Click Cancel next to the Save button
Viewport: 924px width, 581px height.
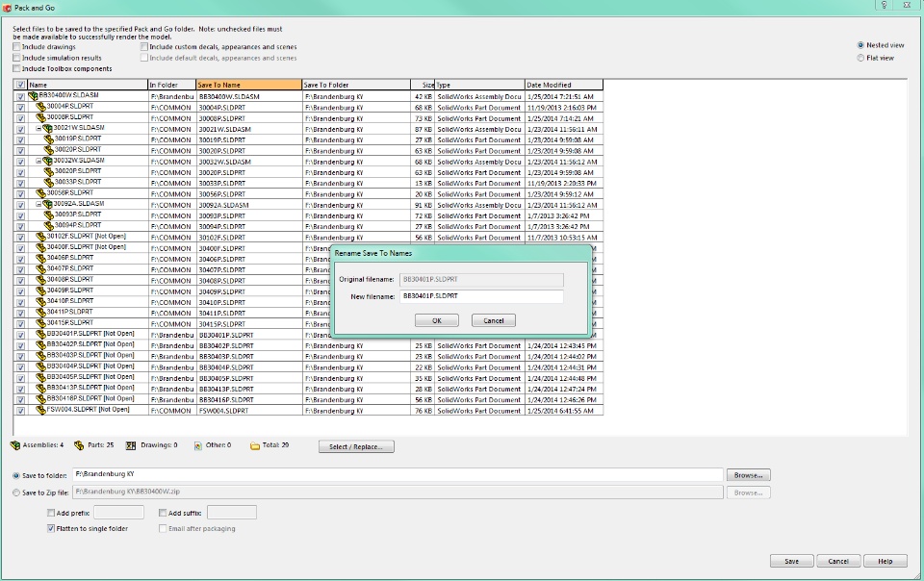(x=838, y=561)
